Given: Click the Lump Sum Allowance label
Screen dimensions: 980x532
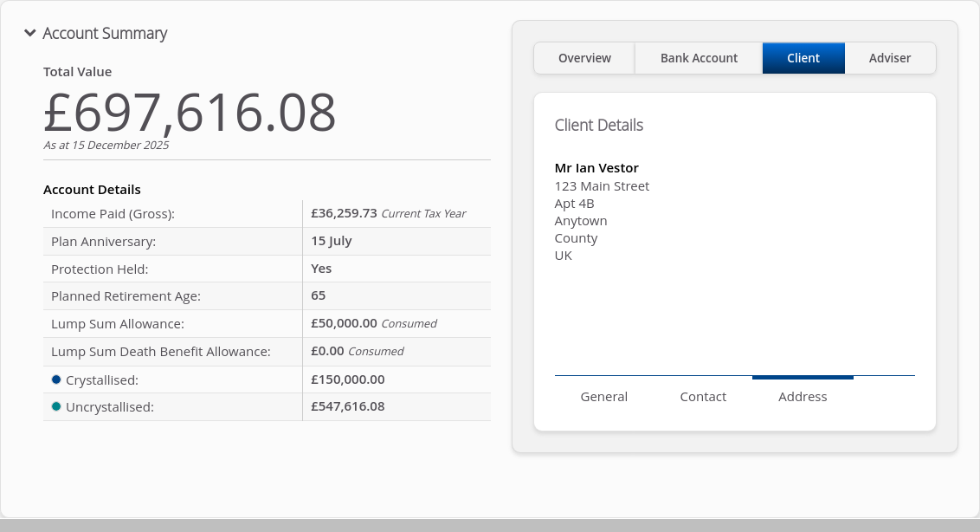Looking at the screenshot, I should [x=118, y=324].
